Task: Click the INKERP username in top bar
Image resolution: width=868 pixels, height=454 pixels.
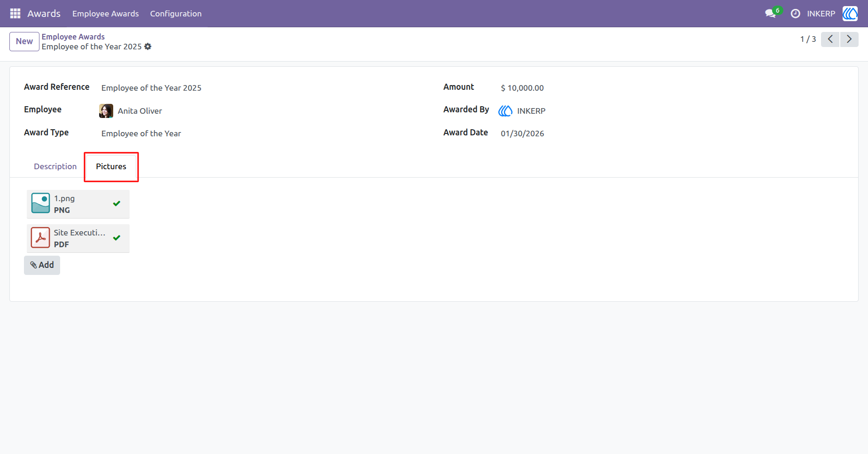Action: (x=821, y=14)
